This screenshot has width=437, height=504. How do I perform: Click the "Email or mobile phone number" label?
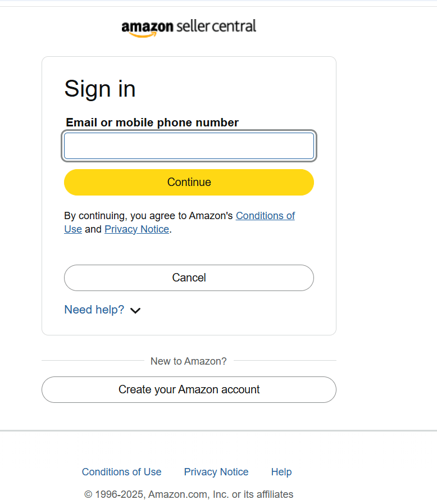(152, 122)
